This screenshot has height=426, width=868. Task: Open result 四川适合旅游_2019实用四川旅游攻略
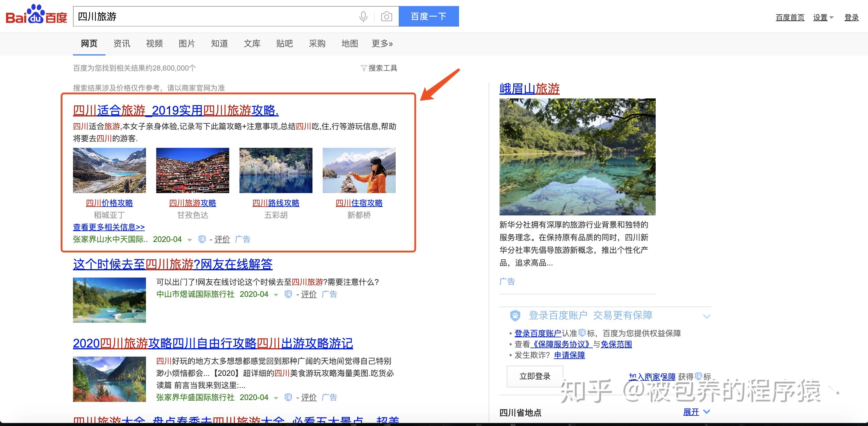pyautogui.click(x=176, y=110)
